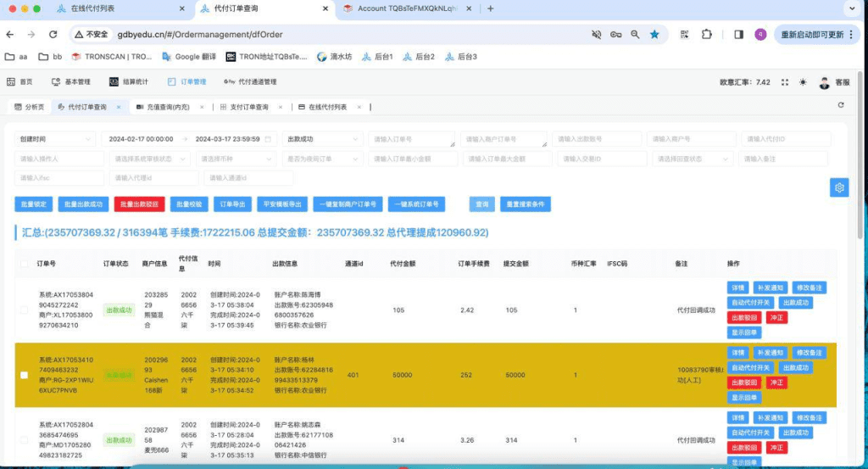Open the browser extensions puzzle icon
The height and width of the screenshot is (469, 868).
point(706,34)
